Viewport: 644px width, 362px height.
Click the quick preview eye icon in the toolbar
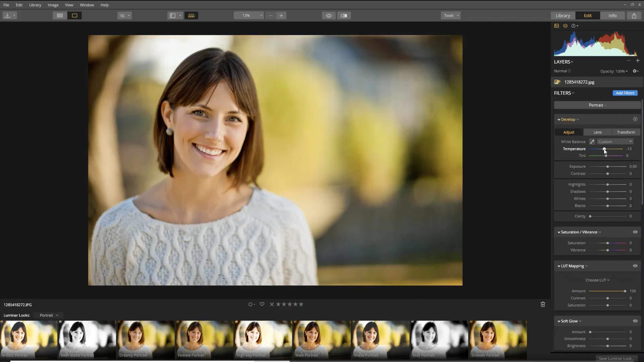click(329, 16)
